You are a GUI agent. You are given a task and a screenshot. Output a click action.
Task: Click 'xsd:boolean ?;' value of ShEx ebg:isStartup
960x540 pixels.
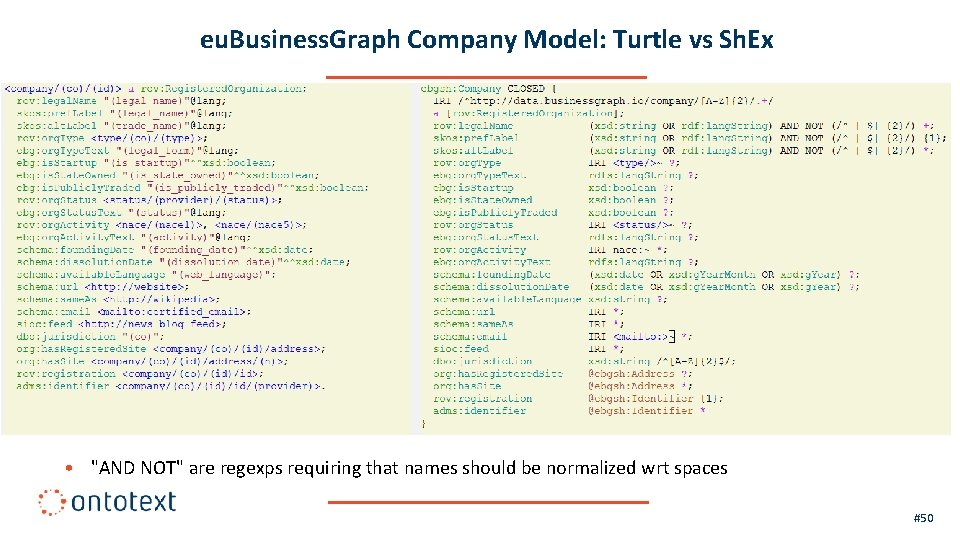coord(631,188)
